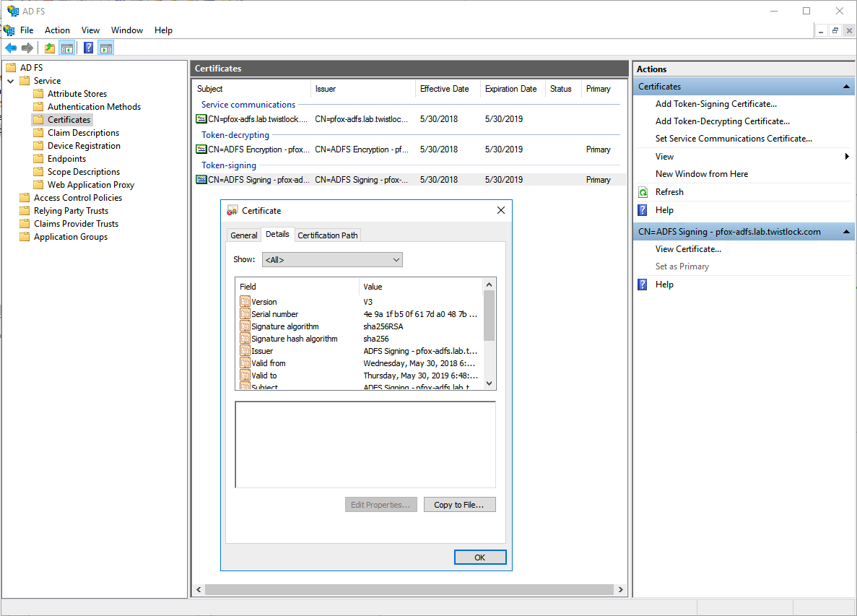Switch to the Certification Path tab
This screenshot has width=857, height=616.
click(327, 235)
